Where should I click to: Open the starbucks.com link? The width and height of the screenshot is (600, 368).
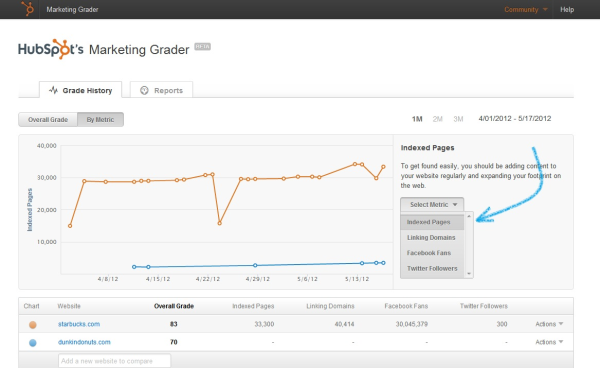pos(79,324)
